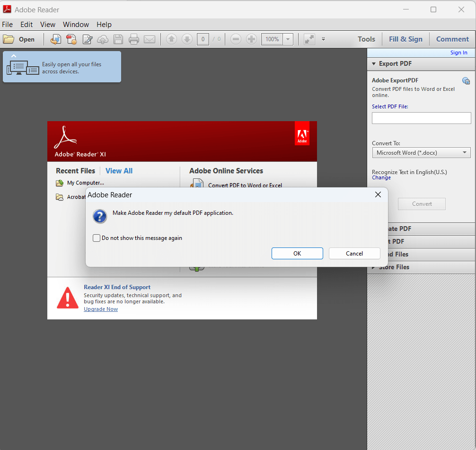Open the File menu
Viewport: 476px width, 450px height.
[7, 25]
